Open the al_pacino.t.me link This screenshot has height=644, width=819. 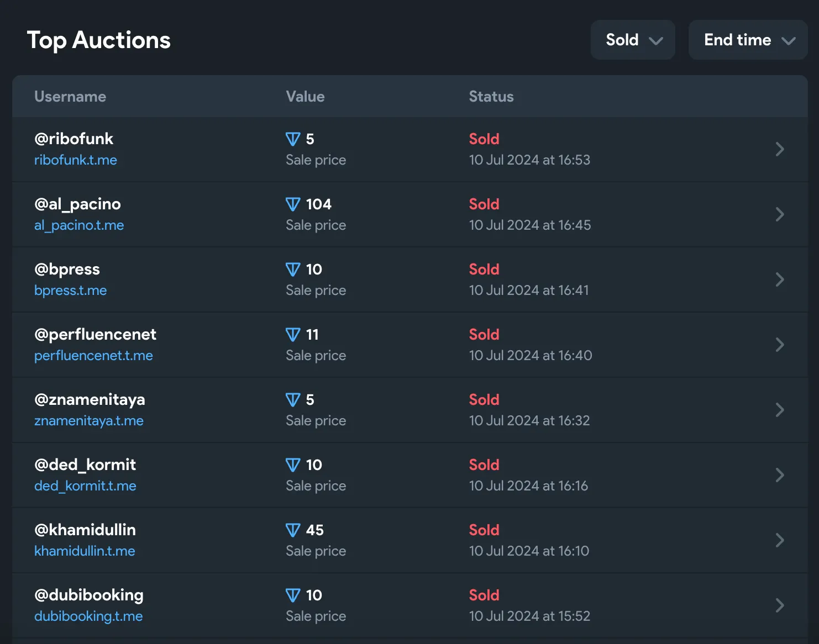(79, 225)
